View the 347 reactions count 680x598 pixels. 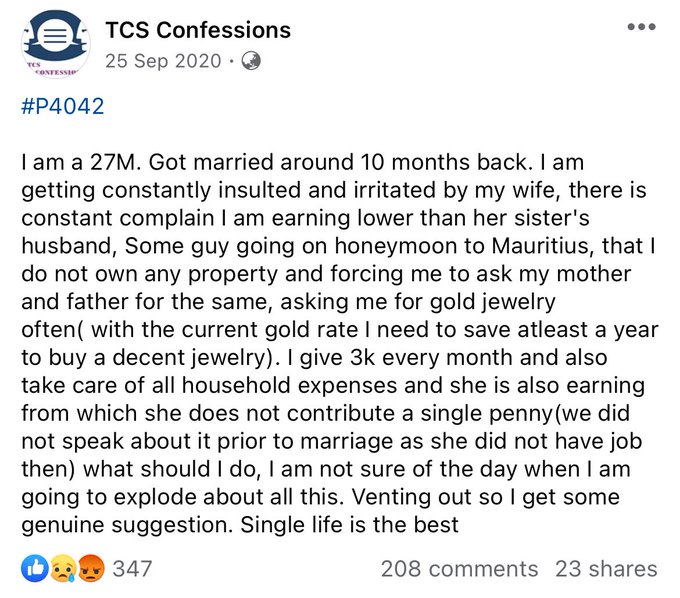[x=132, y=569]
